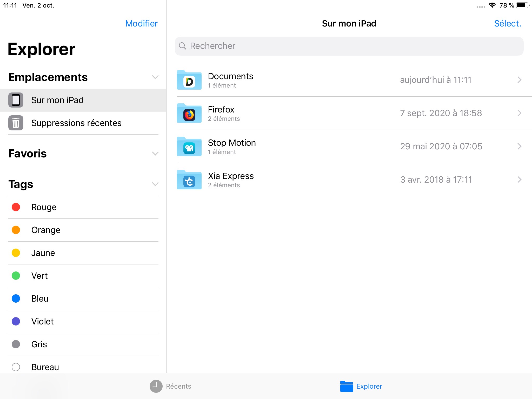This screenshot has width=532, height=399.
Task: Tap the Récents clock icon
Action: [156, 386]
